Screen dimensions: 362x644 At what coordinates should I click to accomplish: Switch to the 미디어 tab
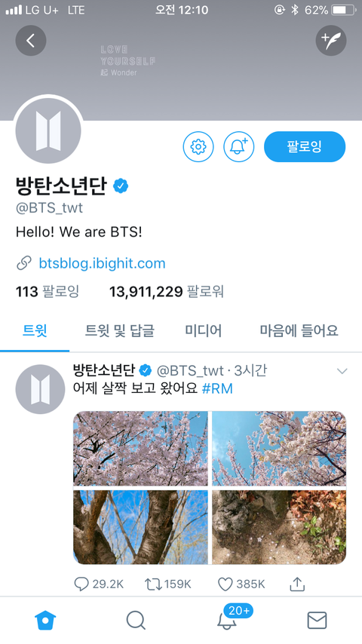[204, 330]
